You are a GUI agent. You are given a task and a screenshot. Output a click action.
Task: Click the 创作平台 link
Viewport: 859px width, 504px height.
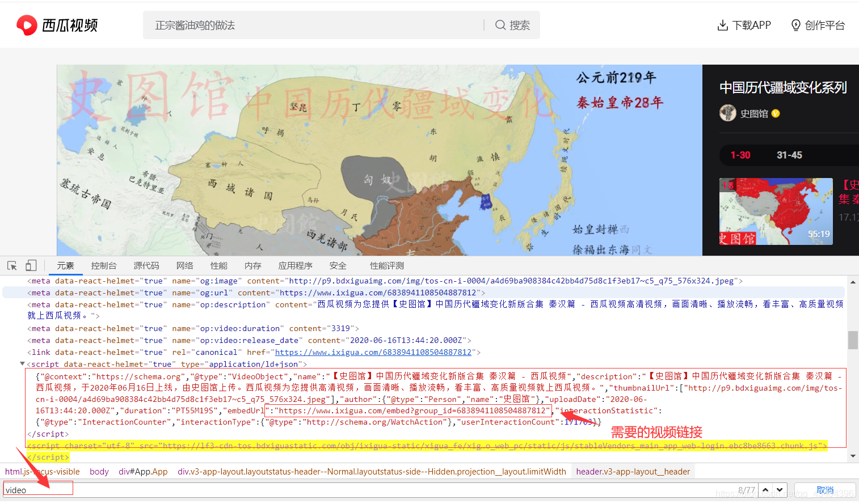[x=818, y=25]
